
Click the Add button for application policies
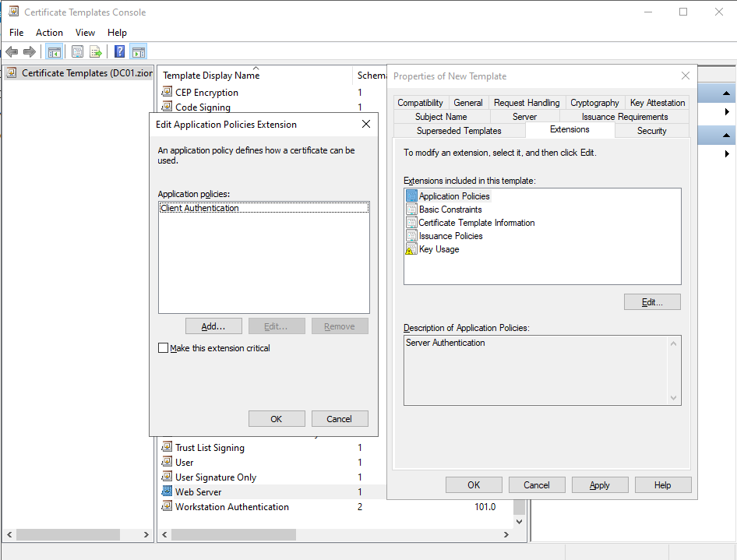(213, 326)
